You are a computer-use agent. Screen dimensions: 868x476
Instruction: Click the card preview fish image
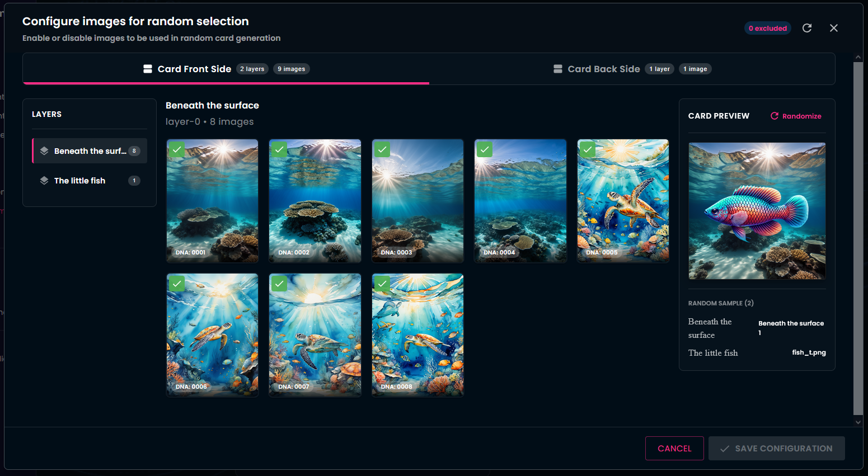(x=757, y=211)
